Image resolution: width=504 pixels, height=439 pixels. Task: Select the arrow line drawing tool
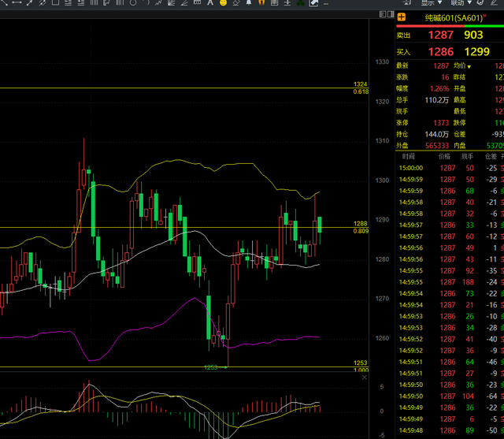[30, 2]
